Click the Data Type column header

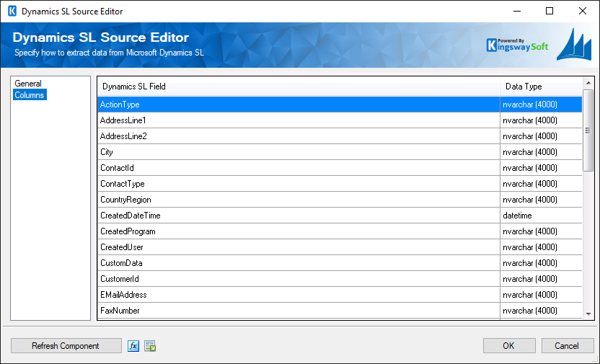point(541,86)
